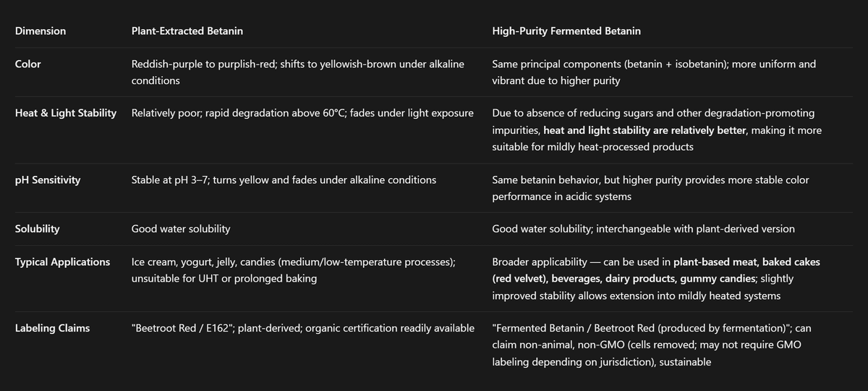Image resolution: width=868 pixels, height=391 pixels.
Task: Click the 'Color' row label
Action: point(27,64)
